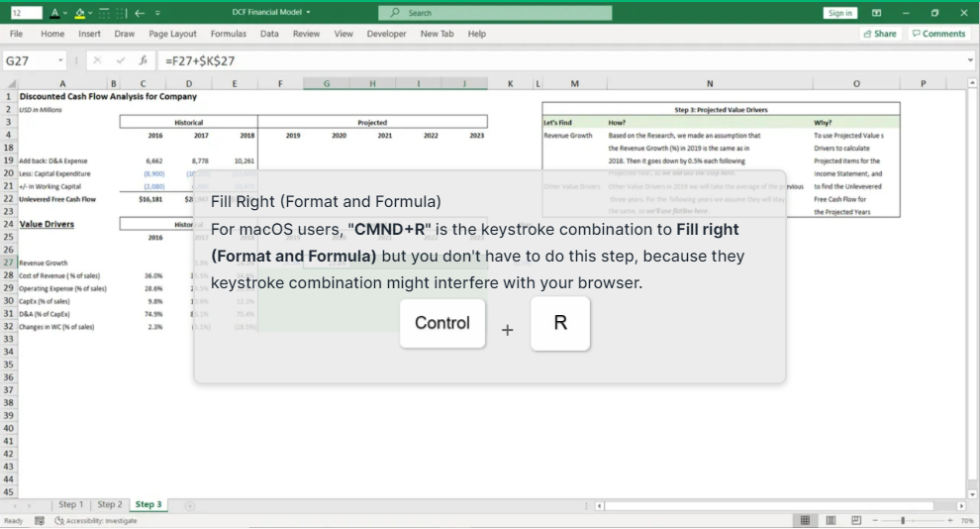Screen dimensions: 980x529
Task: Click the previous sheet navigation arrow
Action: [x=15, y=505]
